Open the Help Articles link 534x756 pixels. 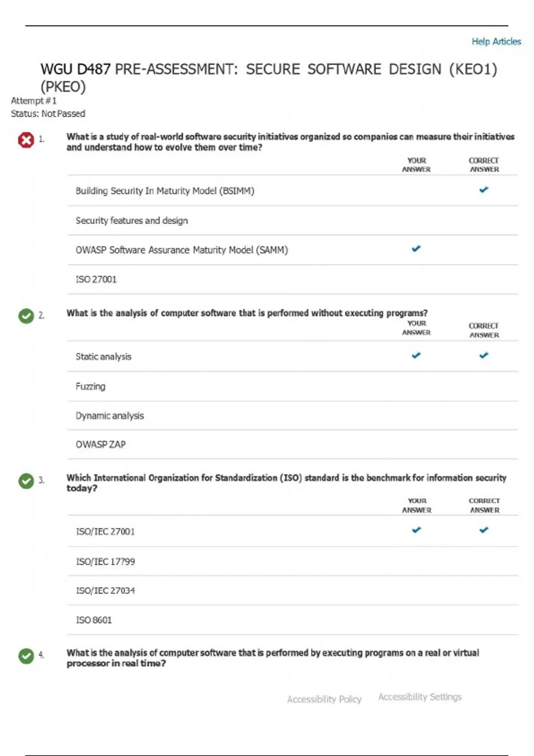pyautogui.click(x=496, y=41)
